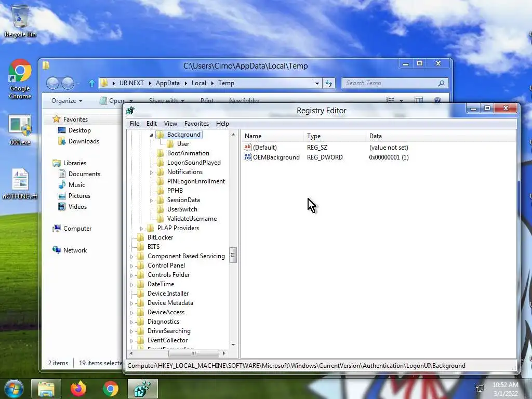Select the LogonSoundPlayed registry key
This screenshot has width=532, height=399.
click(194, 163)
